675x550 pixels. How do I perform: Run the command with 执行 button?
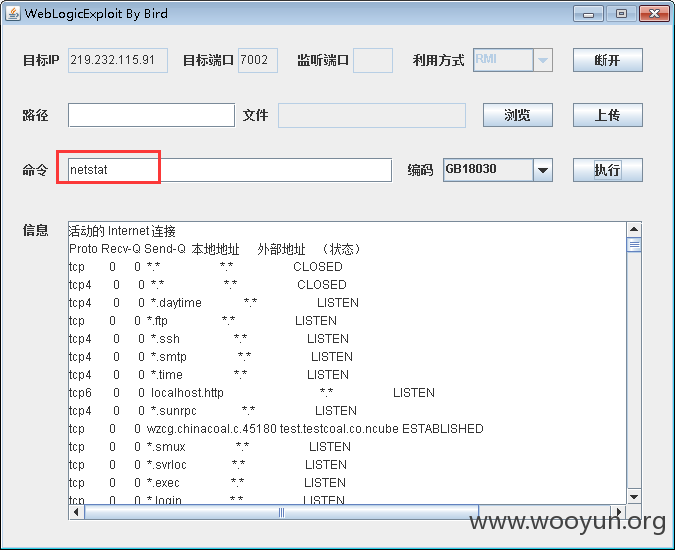coord(607,170)
